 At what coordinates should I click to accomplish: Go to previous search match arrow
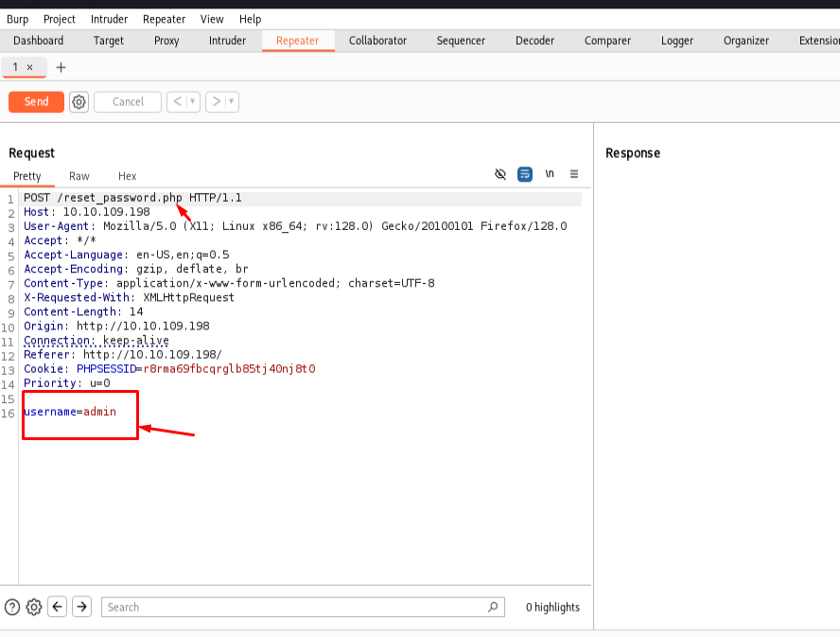pos(58,607)
